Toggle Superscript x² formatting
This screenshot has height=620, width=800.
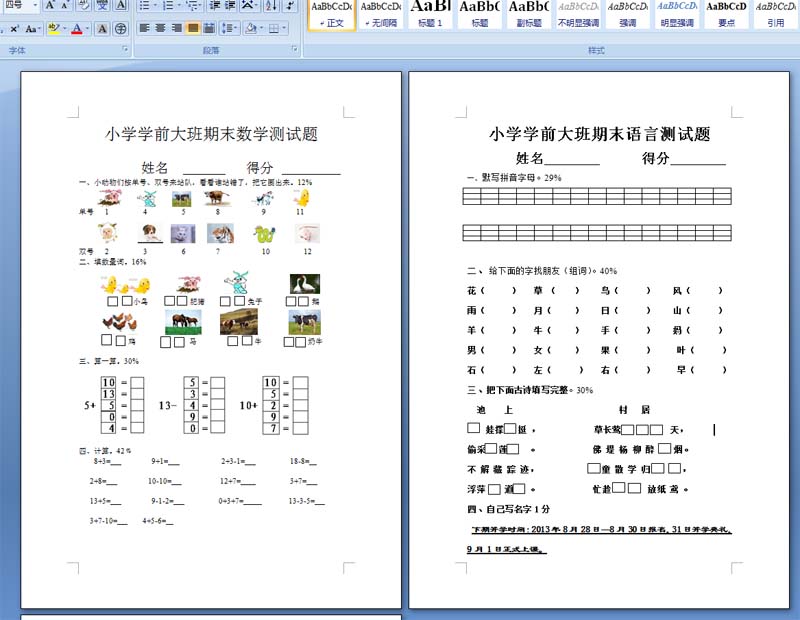[x=14, y=29]
